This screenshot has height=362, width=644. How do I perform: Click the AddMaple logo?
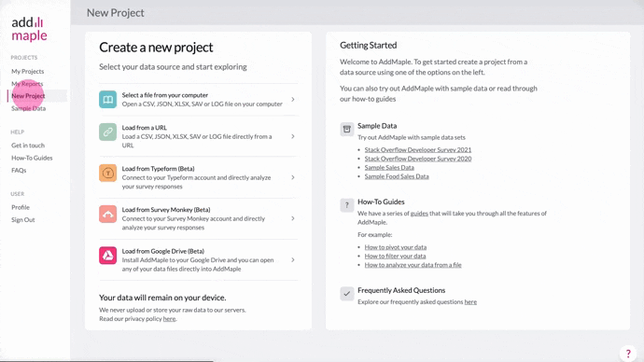coord(29,29)
